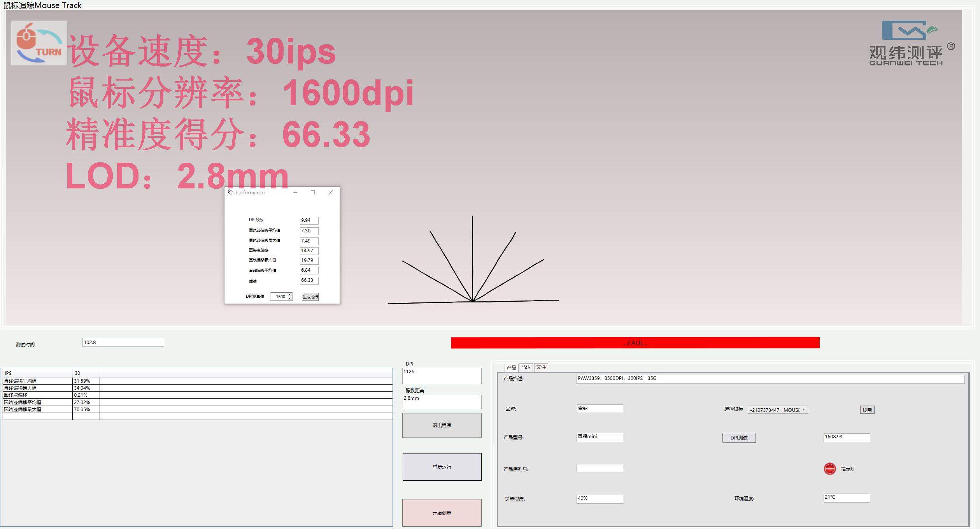Close the Performance window
Image resolution: width=980 pixels, height=529 pixels.
tap(331, 192)
